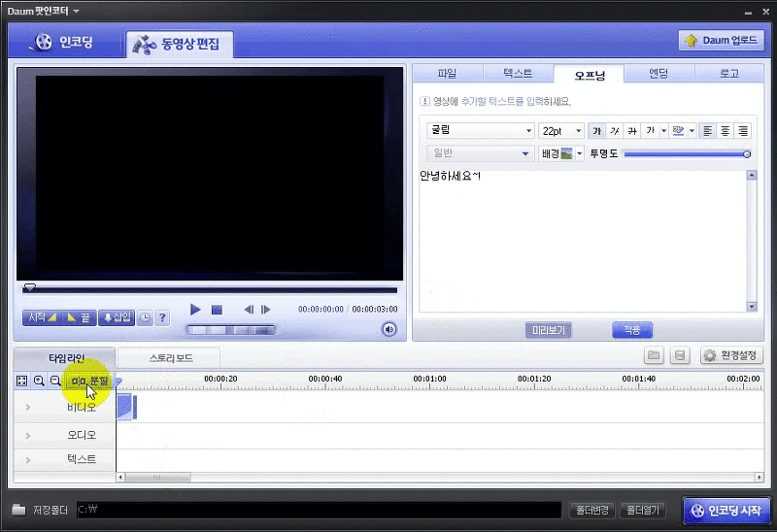Align text to the right
This screenshot has width=777, height=532.
(743, 131)
